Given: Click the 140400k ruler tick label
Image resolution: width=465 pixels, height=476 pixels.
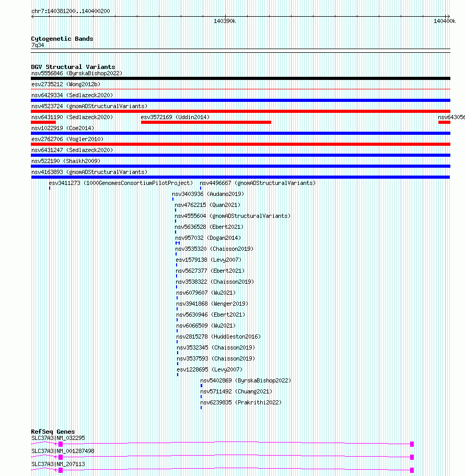Looking at the screenshot, I should pos(444,21).
